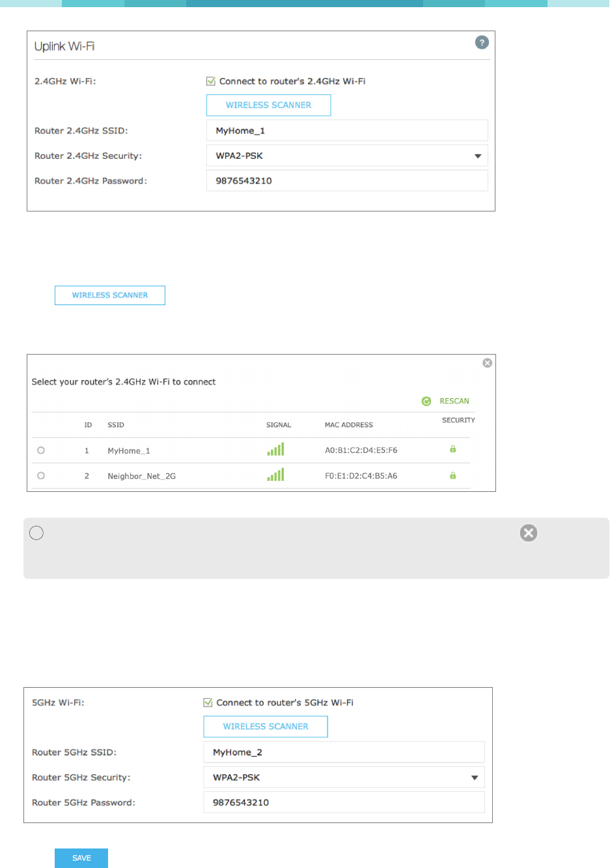Click the help question mark icon
This screenshot has height=868, width=610.
[x=482, y=42]
